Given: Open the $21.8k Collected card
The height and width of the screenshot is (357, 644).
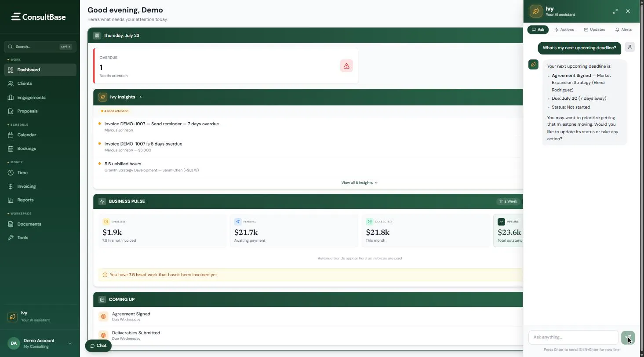Looking at the screenshot, I should point(426,230).
